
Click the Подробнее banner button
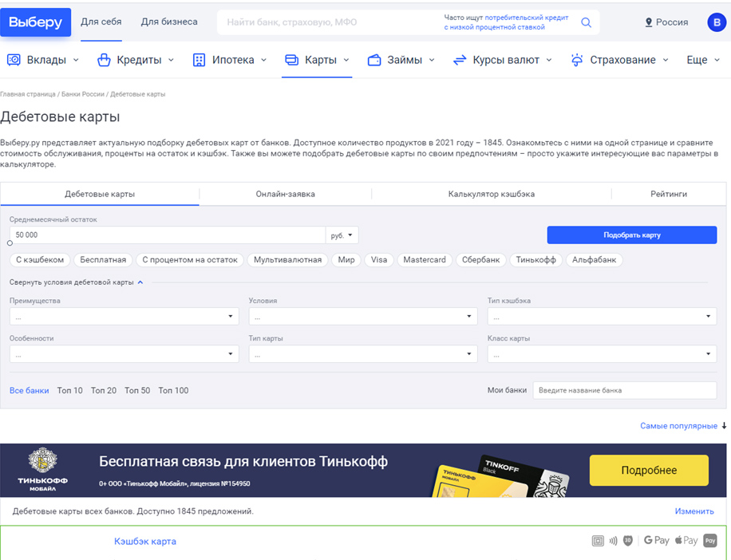(649, 470)
